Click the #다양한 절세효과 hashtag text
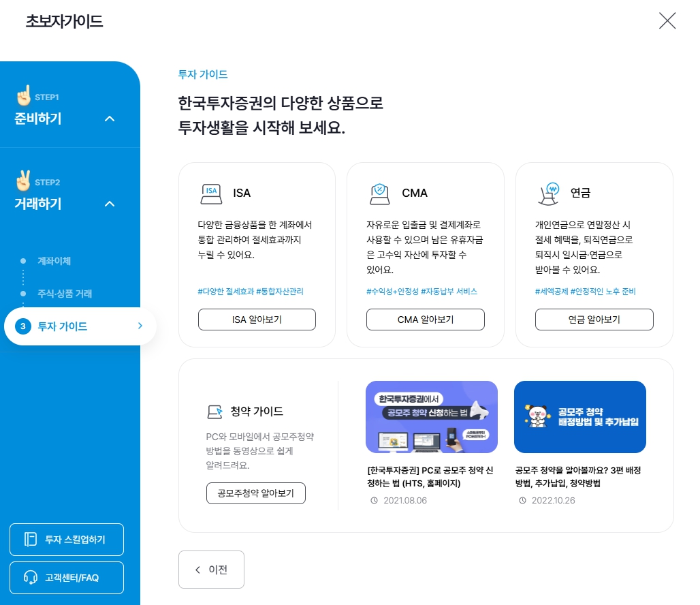Image resolution: width=700 pixels, height=605 pixels. 225,292
